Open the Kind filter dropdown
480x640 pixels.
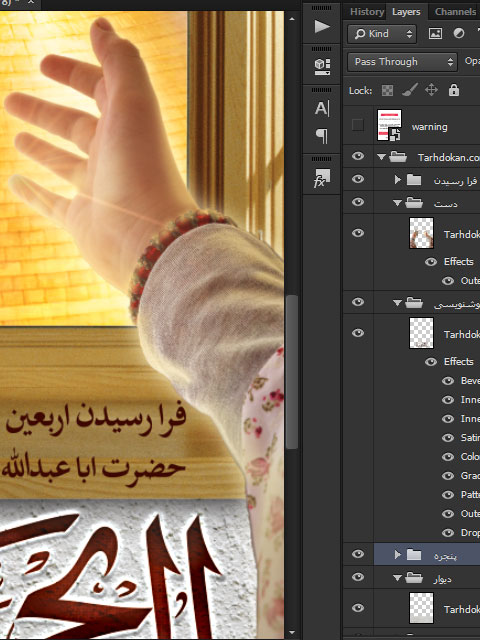pos(382,33)
